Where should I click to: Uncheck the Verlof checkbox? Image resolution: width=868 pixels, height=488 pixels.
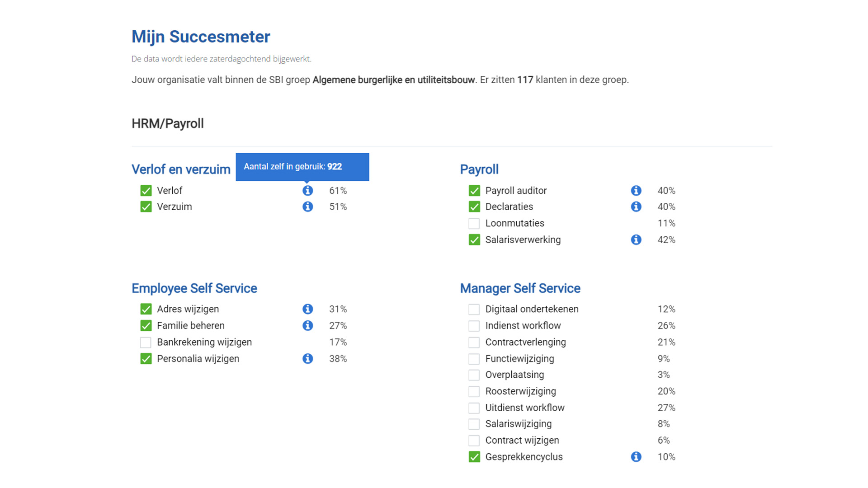click(146, 191)
